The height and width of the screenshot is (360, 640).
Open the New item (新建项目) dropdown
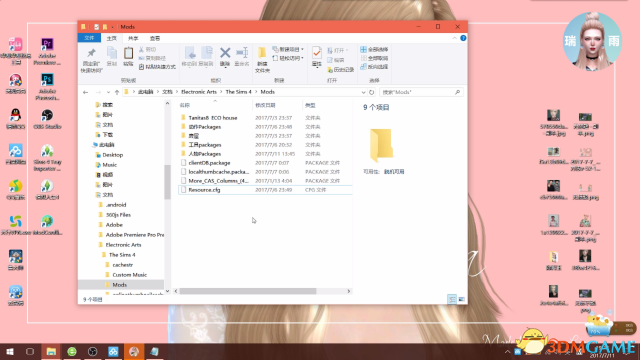click(289, 49)
